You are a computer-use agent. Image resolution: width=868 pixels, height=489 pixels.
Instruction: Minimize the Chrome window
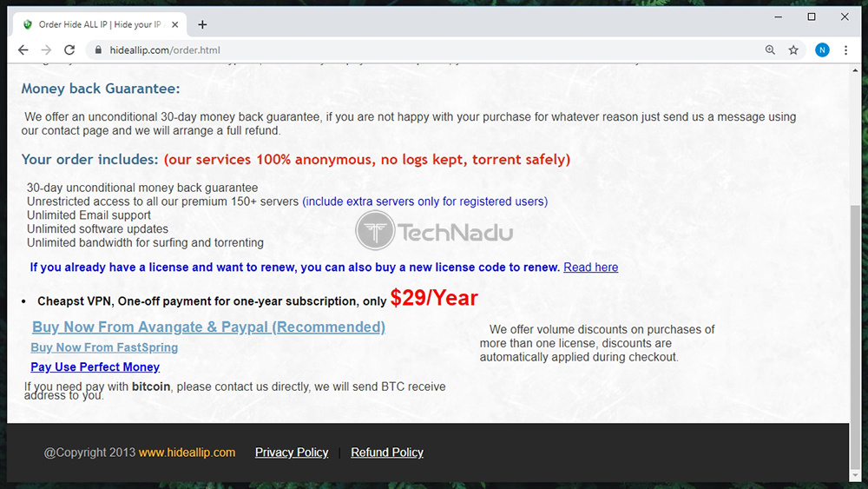(x=779, y=17)
